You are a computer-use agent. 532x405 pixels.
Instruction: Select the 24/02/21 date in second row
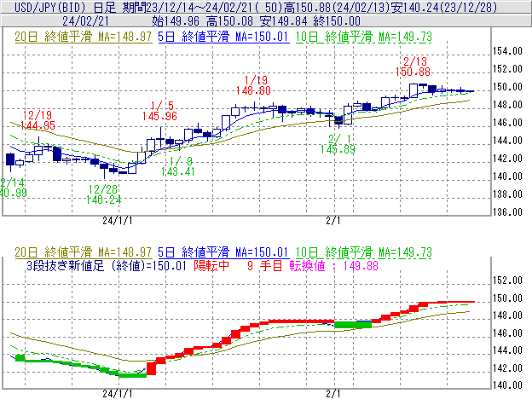tap(85, 21)
